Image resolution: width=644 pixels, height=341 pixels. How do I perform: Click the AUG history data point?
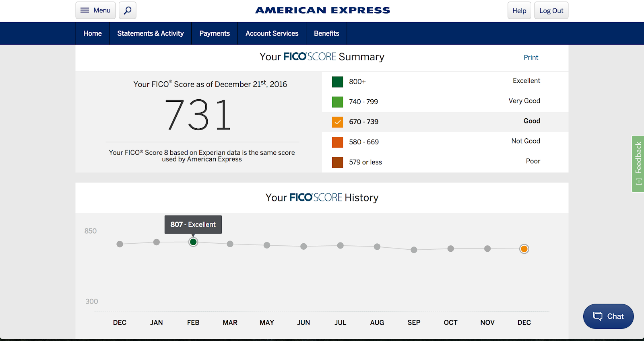click(377, 247)
